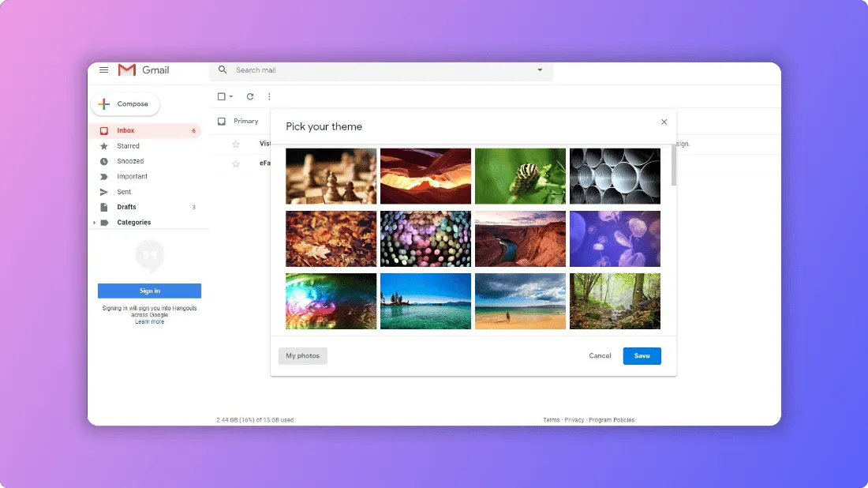
Task: Click the Inbox icon in the sidebar
Action: [104, 131]
